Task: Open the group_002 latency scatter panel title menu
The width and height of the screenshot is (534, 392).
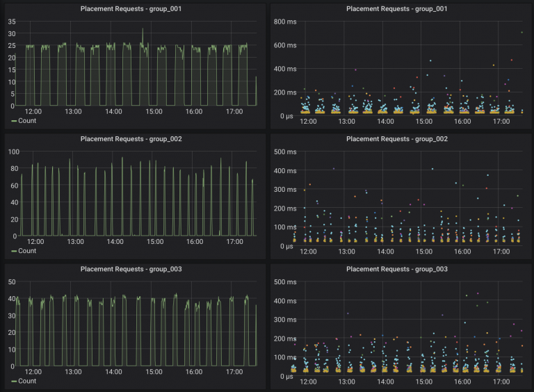Action: [x=397, y=139]
